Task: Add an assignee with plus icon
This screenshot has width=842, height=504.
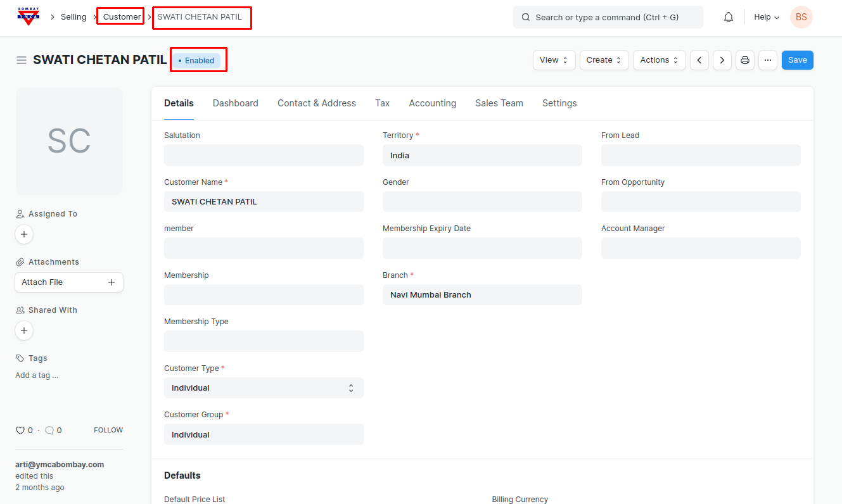Action: (x=24, y=234)
